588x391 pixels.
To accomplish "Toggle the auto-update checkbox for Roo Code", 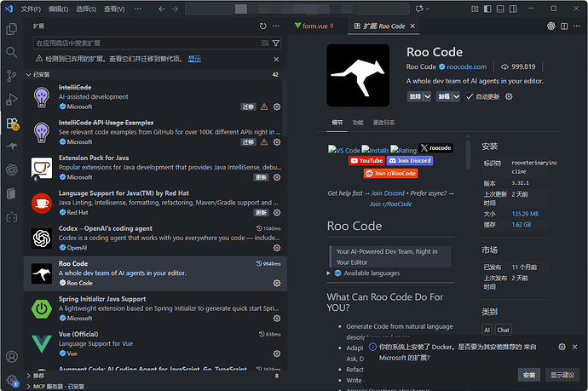I will coord(470,97).
